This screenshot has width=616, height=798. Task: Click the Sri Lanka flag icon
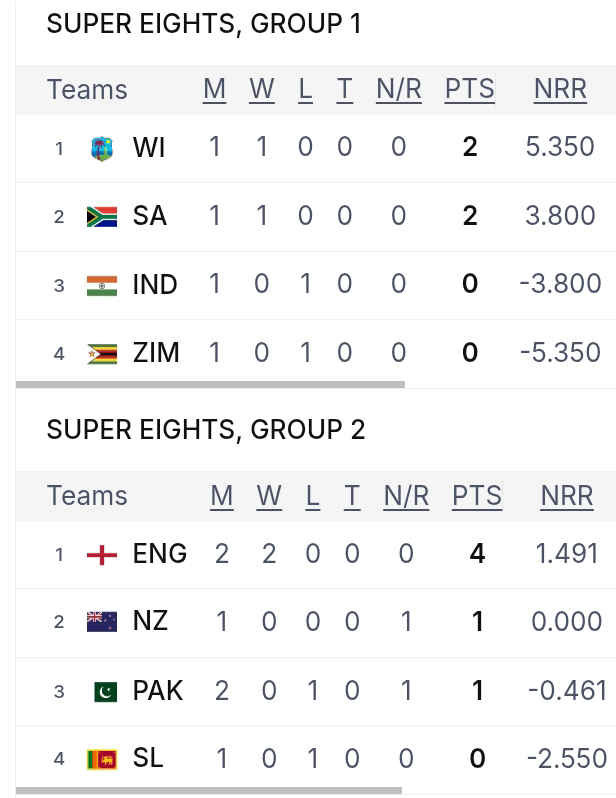point(102,759)
